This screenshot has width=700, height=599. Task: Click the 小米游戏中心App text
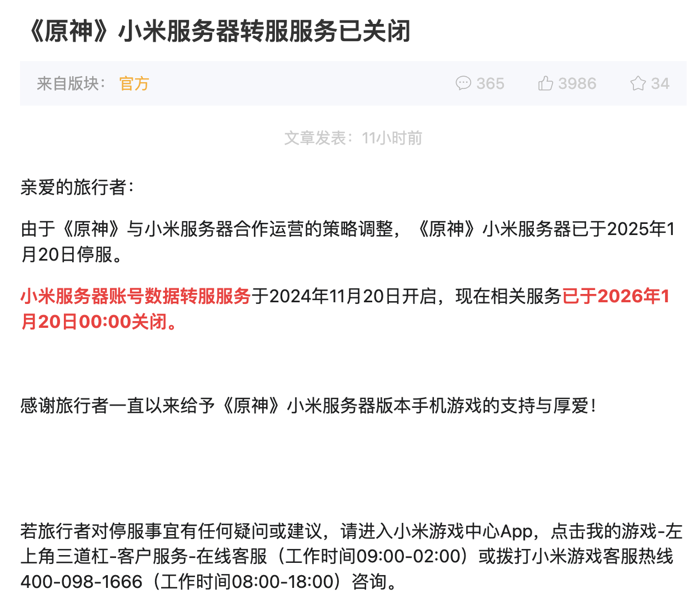463,531
